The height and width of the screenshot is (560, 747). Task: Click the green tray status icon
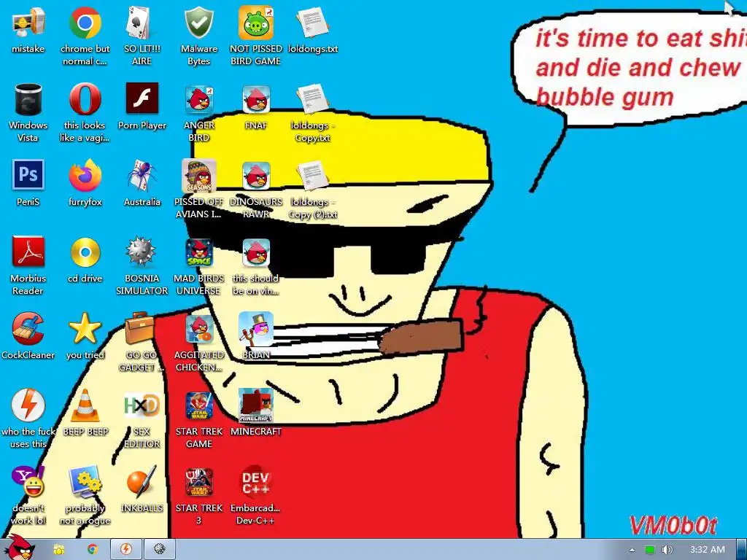coord(650,550)
